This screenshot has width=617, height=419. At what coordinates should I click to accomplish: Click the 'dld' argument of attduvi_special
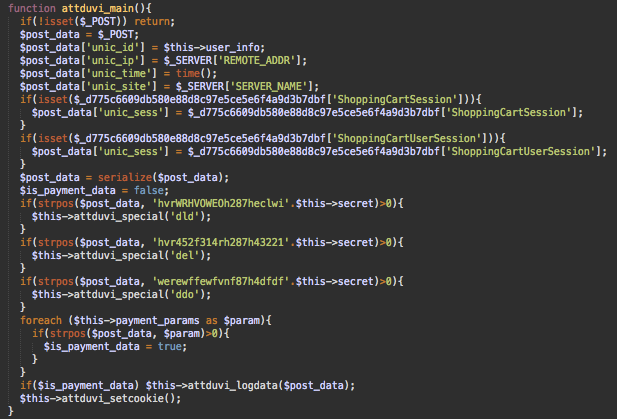(184, 216)
